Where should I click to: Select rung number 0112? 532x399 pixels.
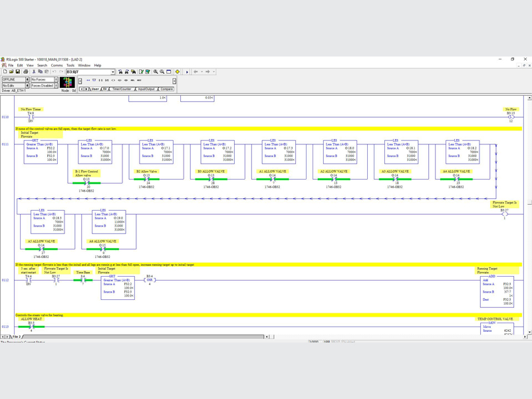point(5,280)
